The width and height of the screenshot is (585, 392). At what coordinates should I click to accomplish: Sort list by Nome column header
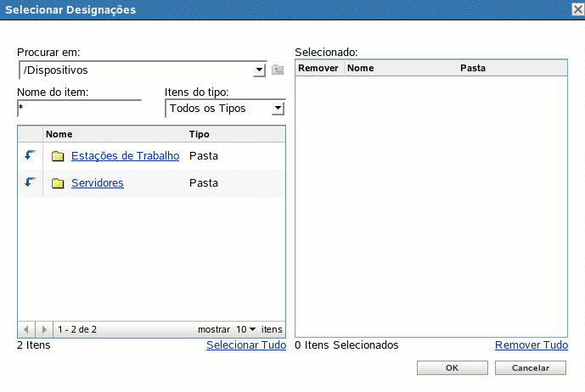pyautogui.click(x=59, y=134)
